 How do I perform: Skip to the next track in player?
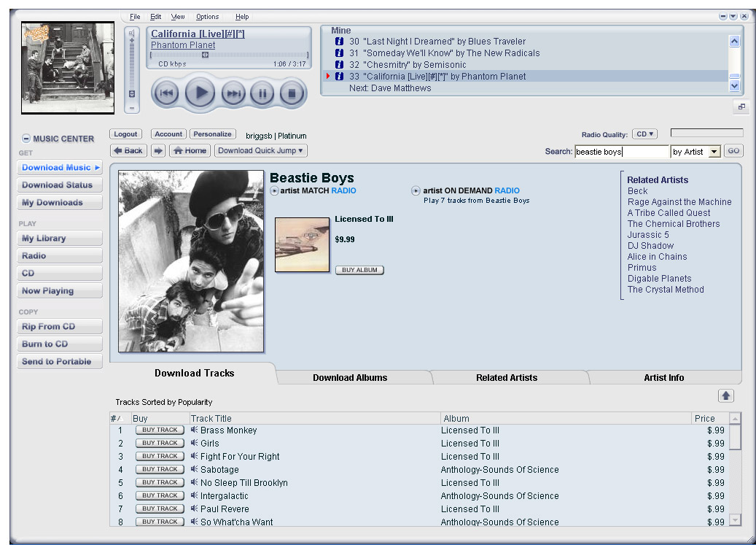[x=233, y=93]
